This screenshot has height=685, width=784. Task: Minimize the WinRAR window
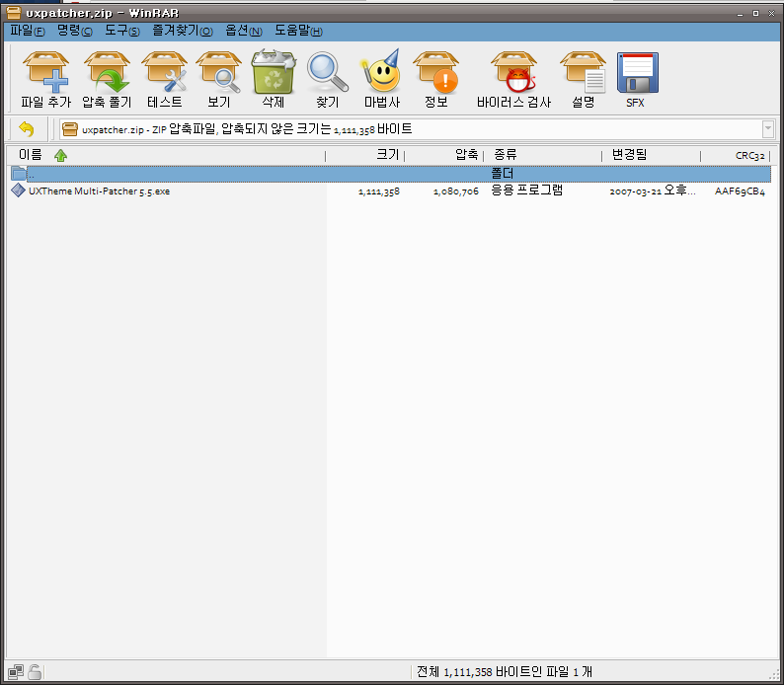(740, 14)
